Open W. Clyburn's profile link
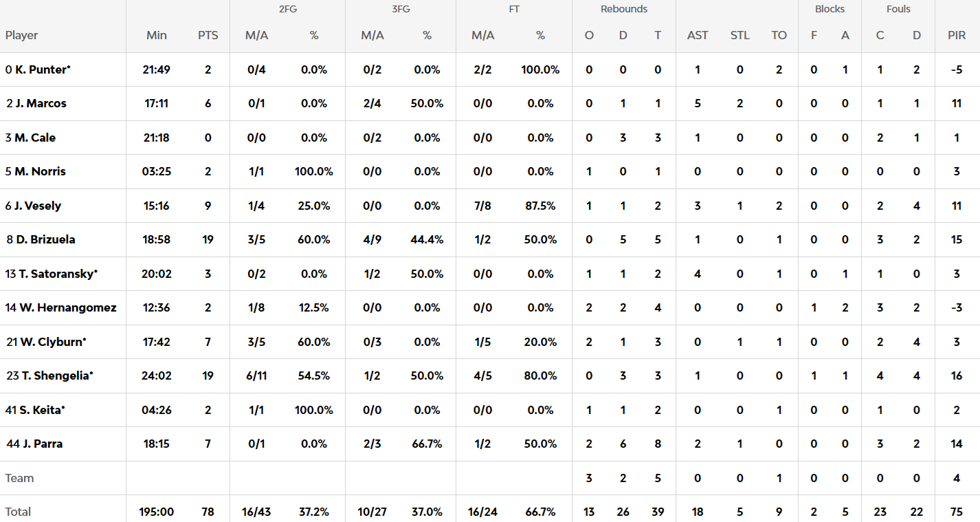 point(52,342)
